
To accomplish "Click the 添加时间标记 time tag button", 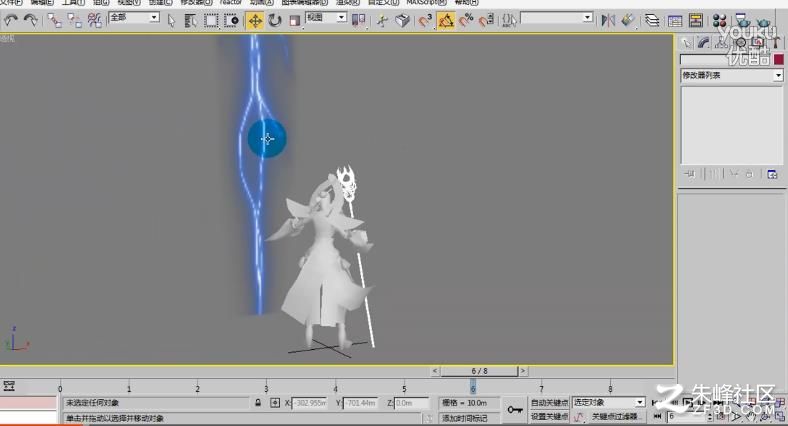I will [470, 418].
